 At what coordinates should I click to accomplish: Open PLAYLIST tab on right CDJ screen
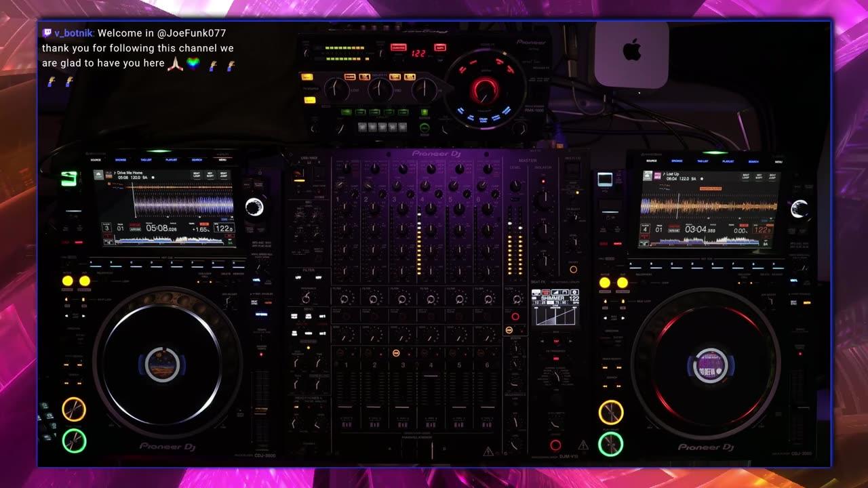click(x=728, y=161)
